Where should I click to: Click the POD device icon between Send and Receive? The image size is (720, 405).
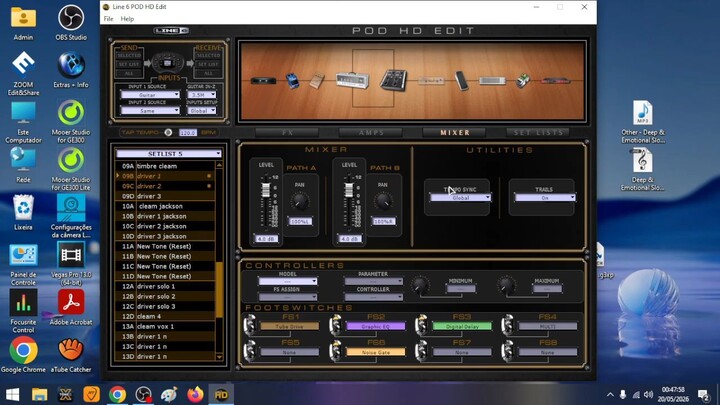[168, 63]
